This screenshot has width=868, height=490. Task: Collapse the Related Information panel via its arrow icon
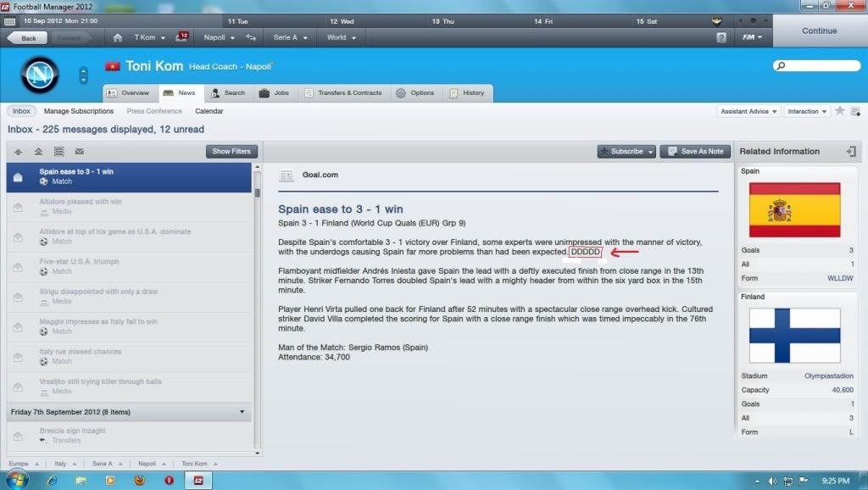coord(851,151)
